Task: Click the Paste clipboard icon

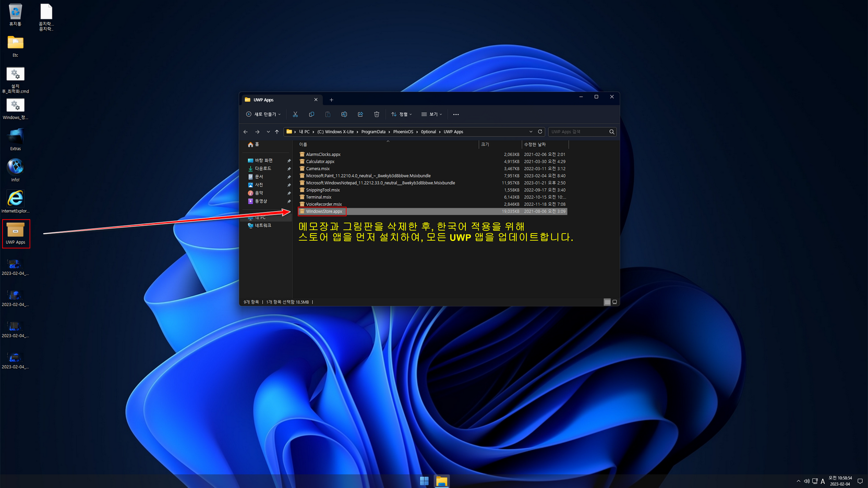Action: click(328, 114)
